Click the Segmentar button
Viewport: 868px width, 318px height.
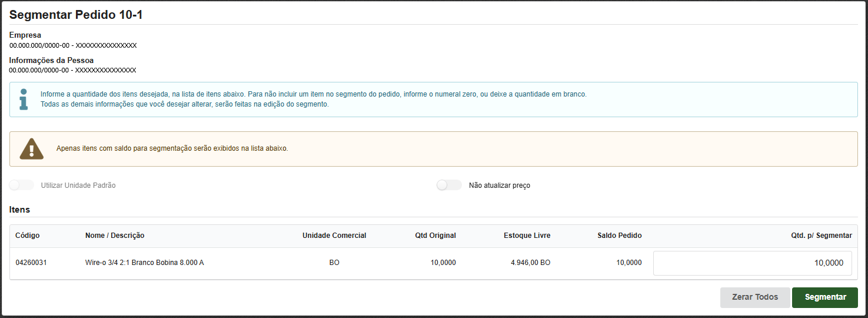click(x=824, y=297)
